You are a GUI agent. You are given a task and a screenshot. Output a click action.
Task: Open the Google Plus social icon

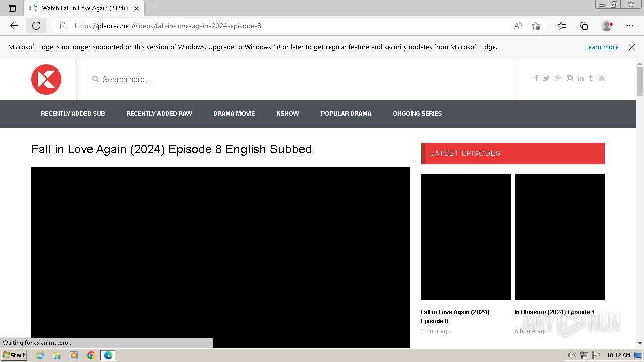point(558,78)
